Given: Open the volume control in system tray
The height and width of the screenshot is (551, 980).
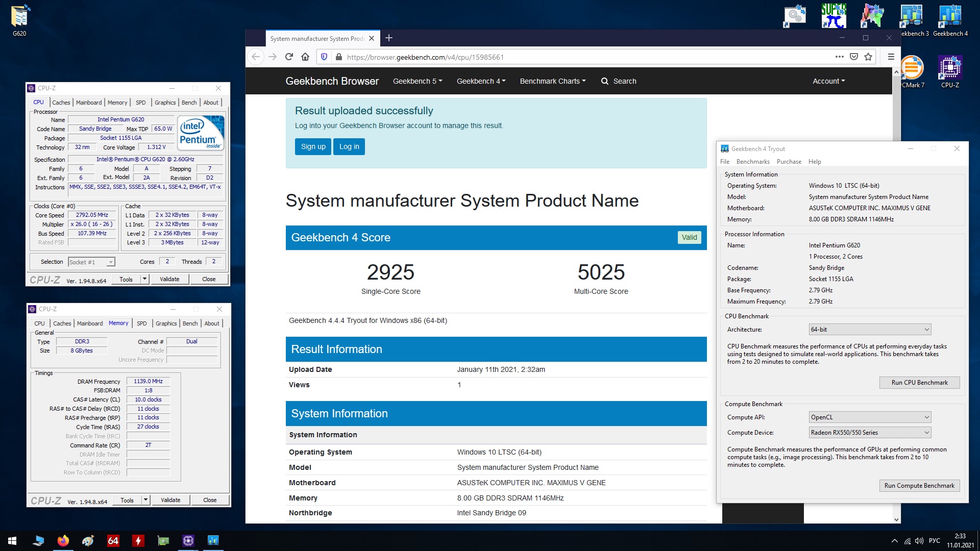Looking at the screenshot, I should coord(919,541).
